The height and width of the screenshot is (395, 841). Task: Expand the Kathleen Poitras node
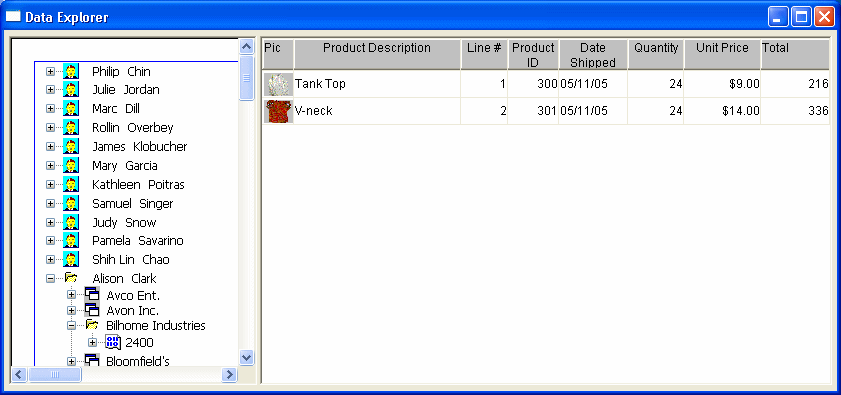coord(50,185)
